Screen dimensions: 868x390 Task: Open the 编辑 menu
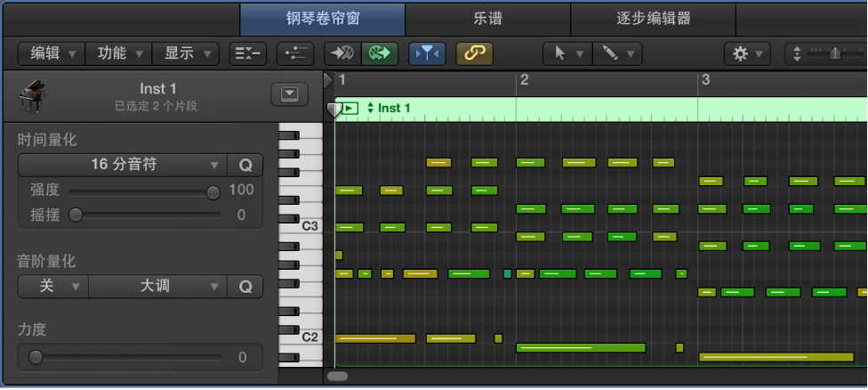tap(52, 53)
